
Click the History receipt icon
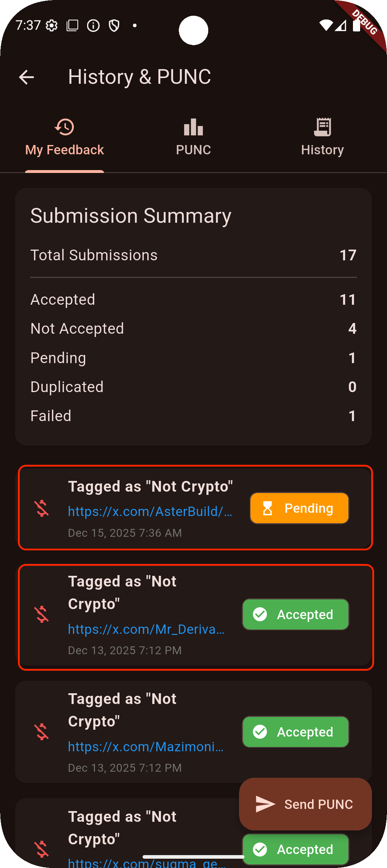[x=322, y=127]
